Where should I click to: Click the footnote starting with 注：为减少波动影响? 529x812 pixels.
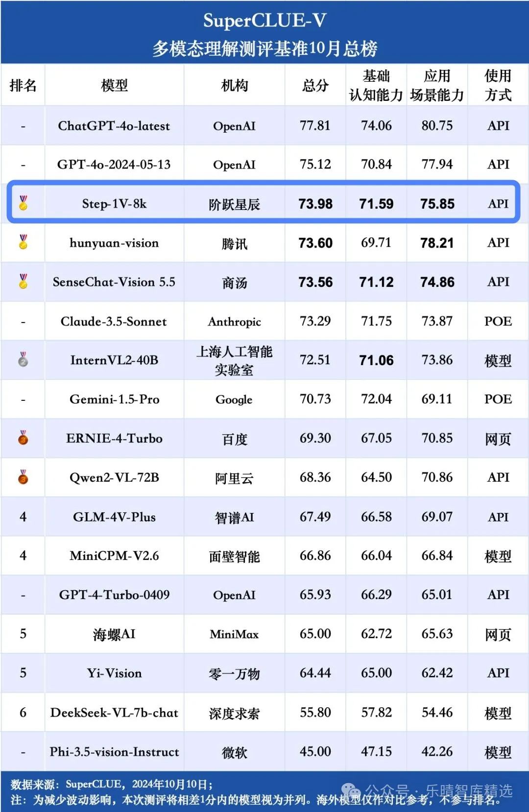point(257,800)
